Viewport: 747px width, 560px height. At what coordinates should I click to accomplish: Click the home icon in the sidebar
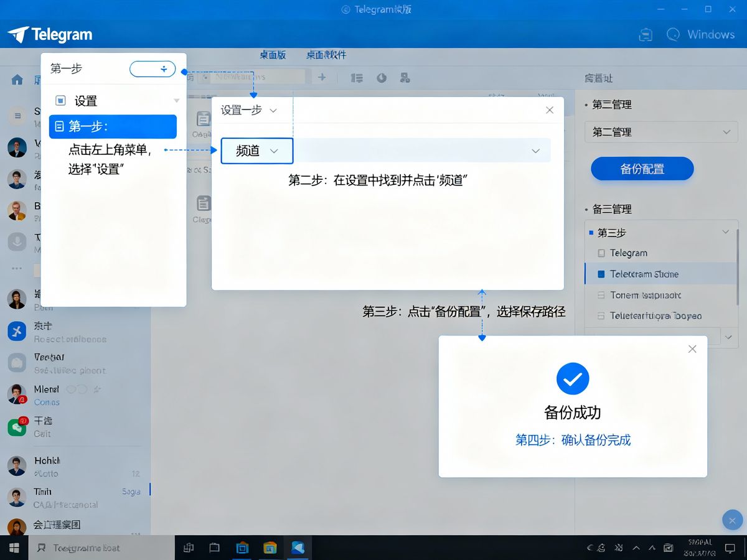17,80
